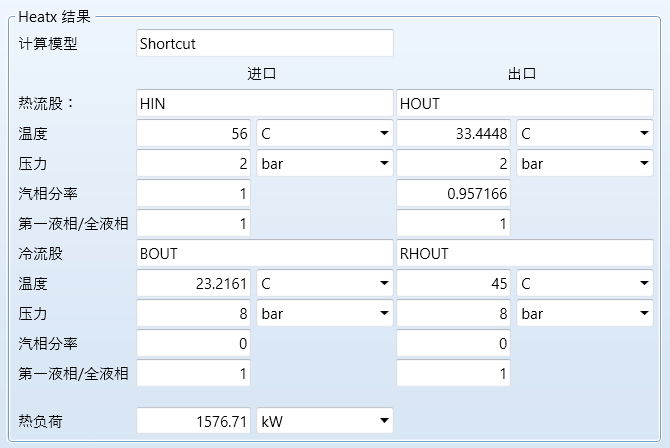Expand cold stream outlet pressure unit dropdown

click(584, 313)
